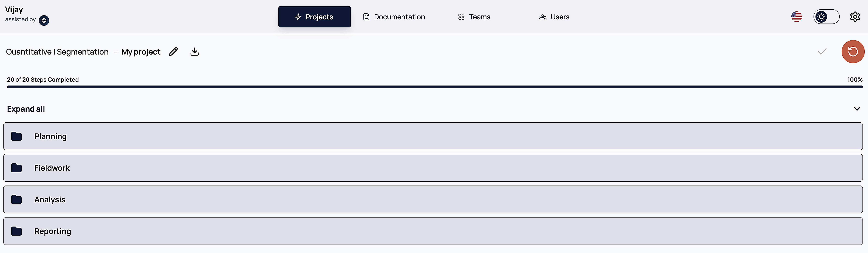Click the assistant logo next to 'assisted by'
Screen dimensions: 868x253
pos(44,21)
